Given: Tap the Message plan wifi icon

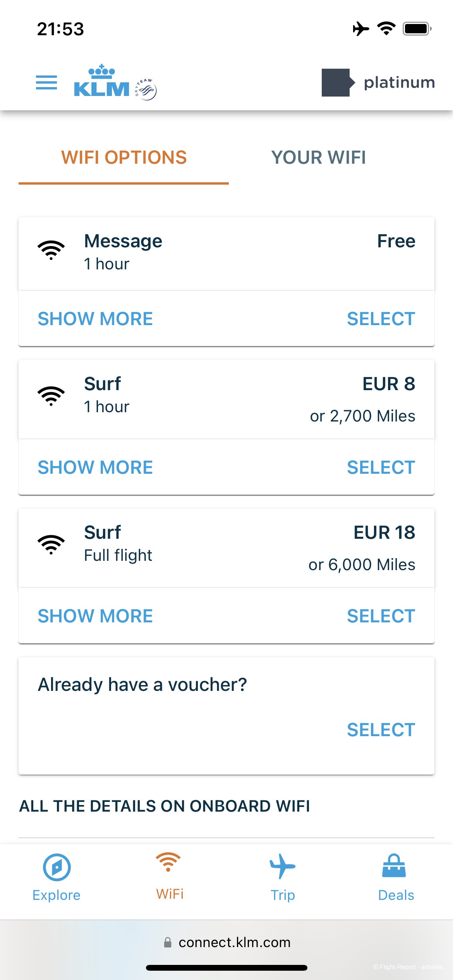Looking at the screenshot, I should (51, 250).
